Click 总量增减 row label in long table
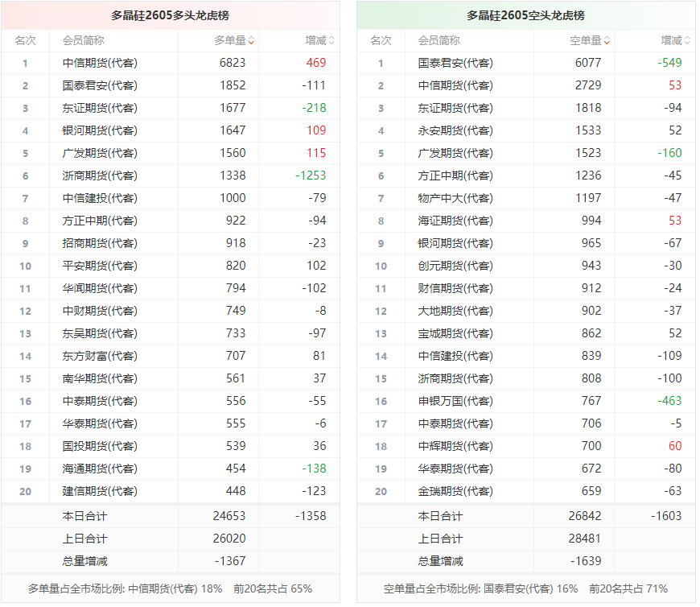The height and width of the screenshot is (607, 700). coord(84,561)
